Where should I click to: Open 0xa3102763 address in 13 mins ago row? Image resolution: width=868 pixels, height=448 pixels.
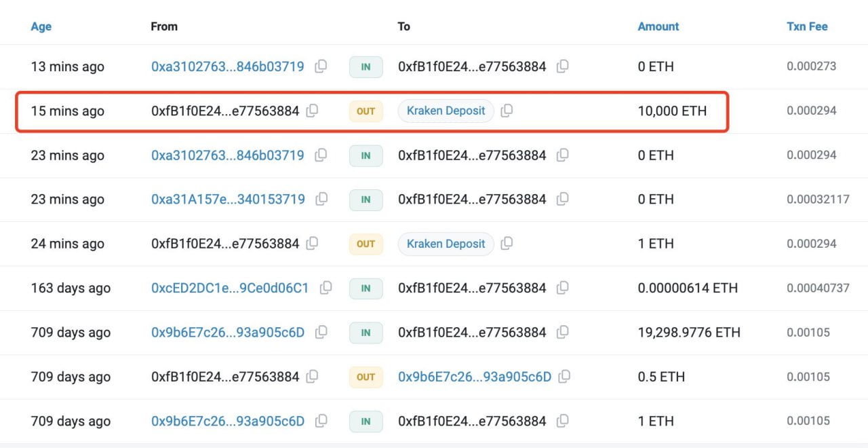(x=227, y=67)
